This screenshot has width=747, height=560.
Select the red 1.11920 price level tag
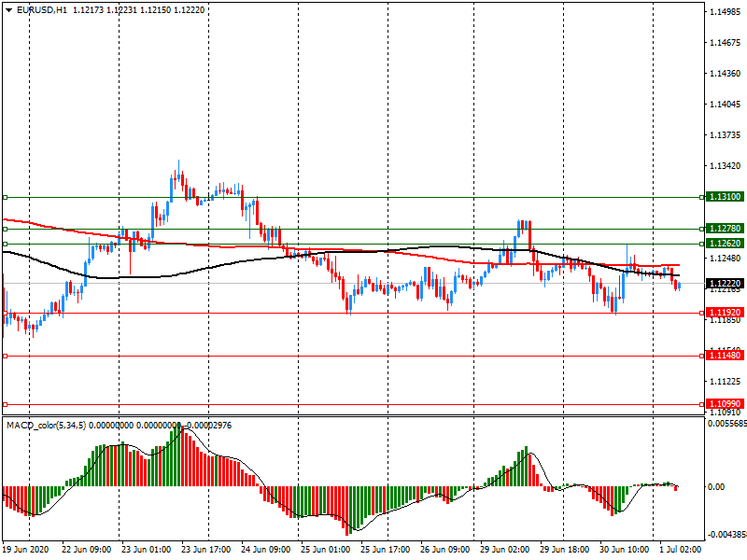pyautogui.click(x=726, y=313)
